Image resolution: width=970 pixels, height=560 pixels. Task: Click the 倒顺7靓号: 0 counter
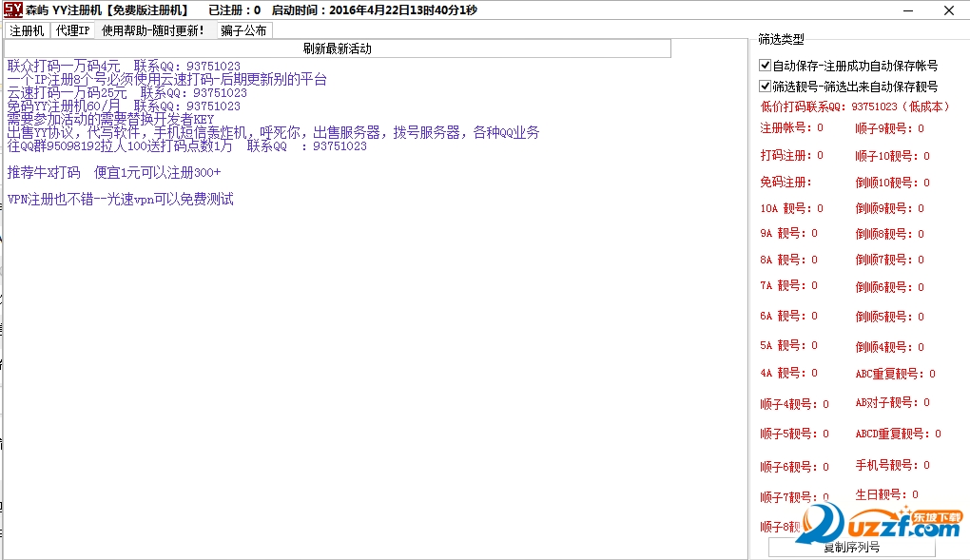(x=889, y=260)
